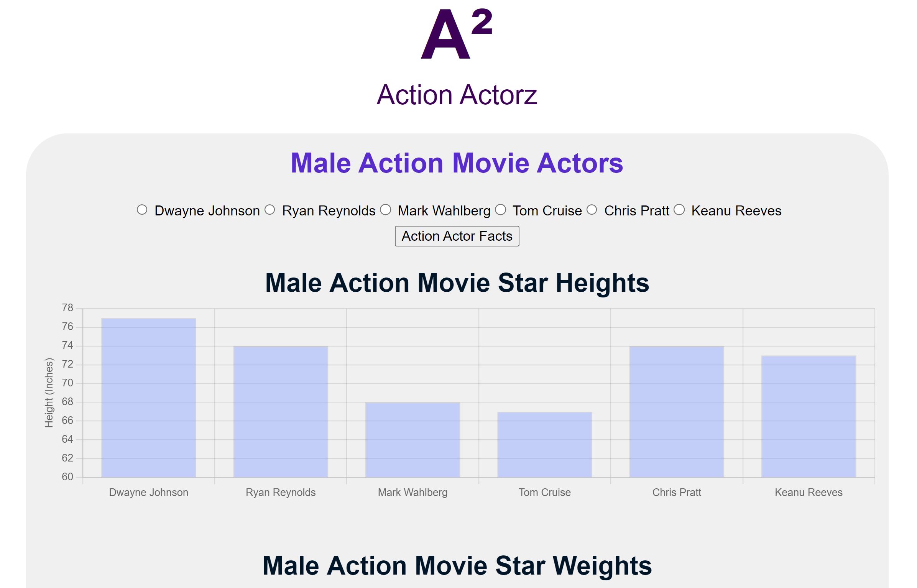Click the Male Action Movie Star Heights title

[x=457, y=283]
